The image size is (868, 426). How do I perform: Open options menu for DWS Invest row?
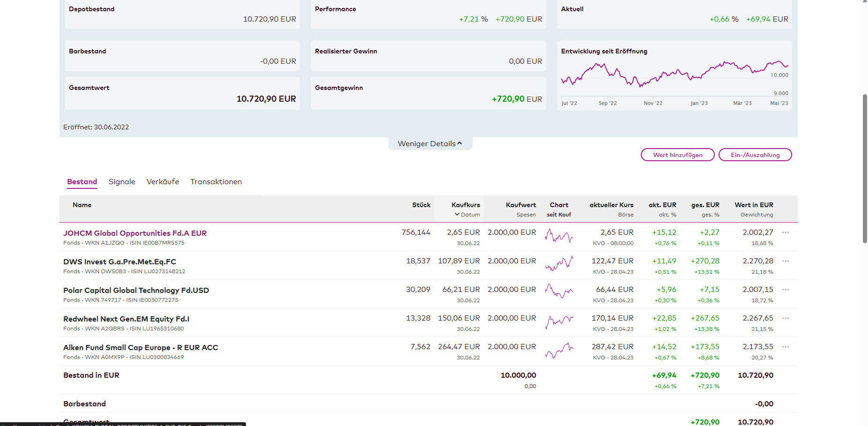coord(786,261)
